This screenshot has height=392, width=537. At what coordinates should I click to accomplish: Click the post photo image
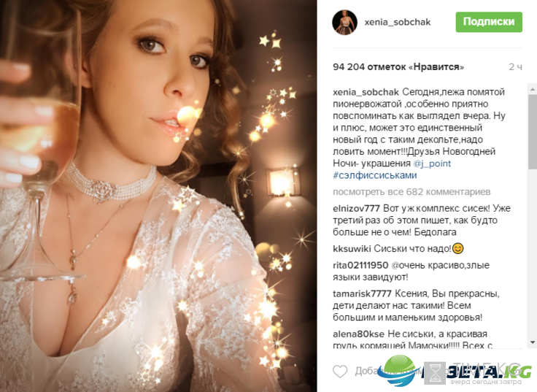coord(158,196)
